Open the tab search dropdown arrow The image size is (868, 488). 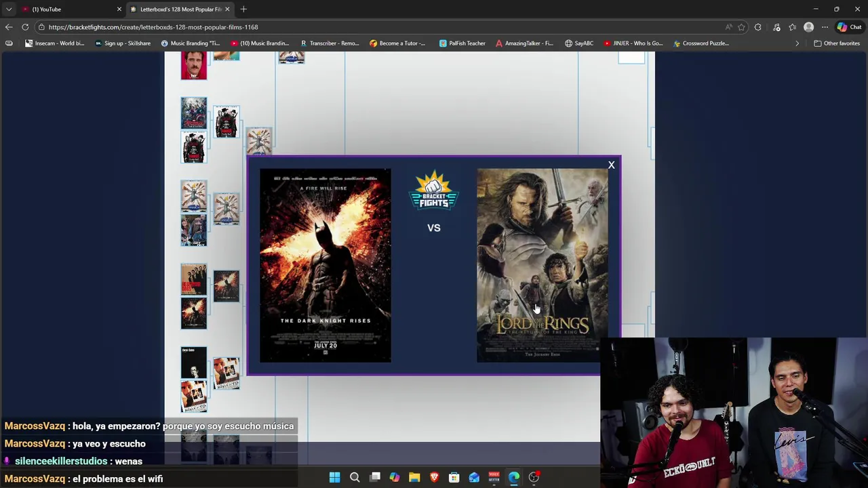pos(9,9)
